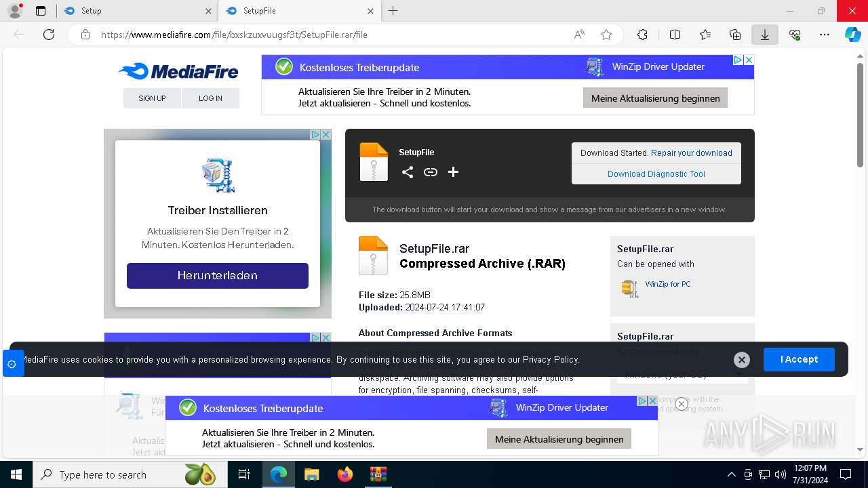Click bottom ad Meine Aktualisierung beginnen
The width and height of the screenshot is (868, 488).
(559, 439)
